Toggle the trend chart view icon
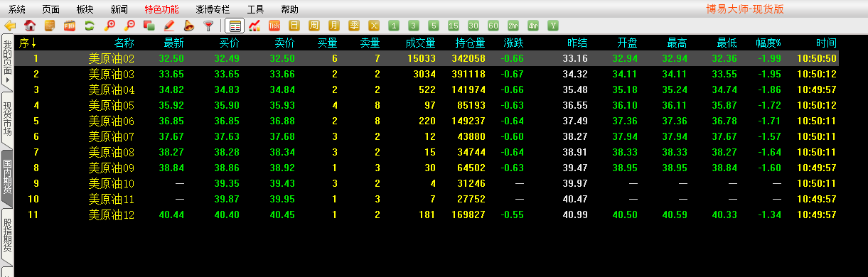This screenshot has width=868, height=277. (x=254, y=26)
